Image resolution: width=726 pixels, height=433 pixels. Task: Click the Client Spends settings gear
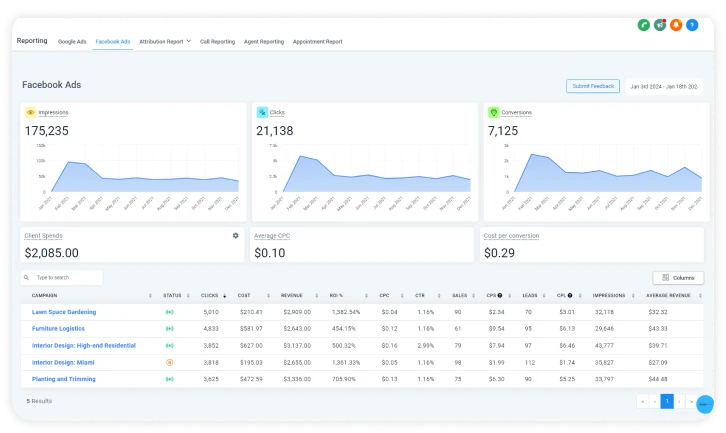tap(236, 236)
